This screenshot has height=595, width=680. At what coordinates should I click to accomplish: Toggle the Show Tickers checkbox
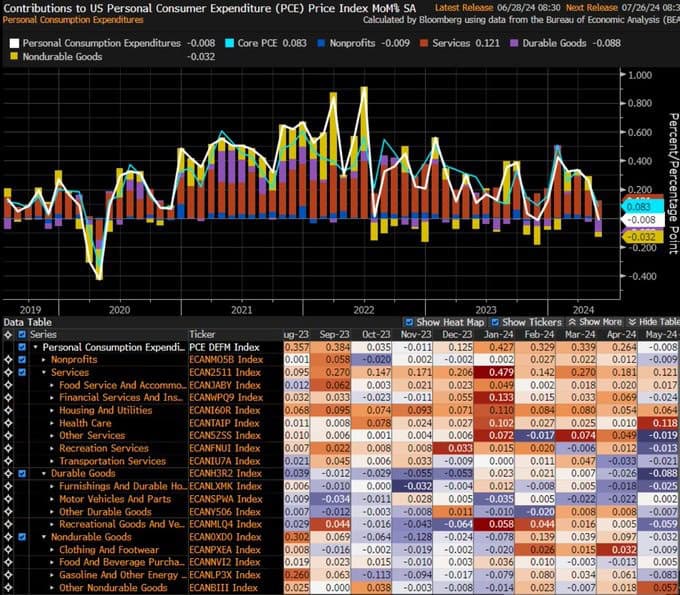point(495,322)
